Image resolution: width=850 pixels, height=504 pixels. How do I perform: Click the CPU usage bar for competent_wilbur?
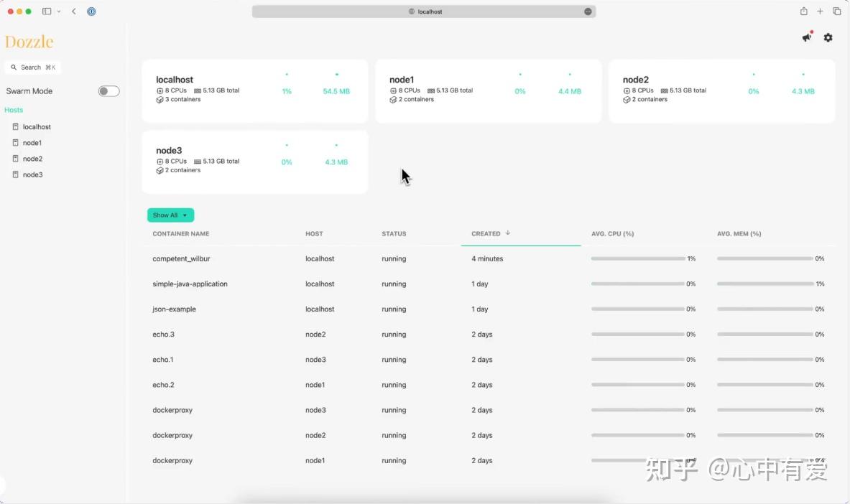[638, 258]
